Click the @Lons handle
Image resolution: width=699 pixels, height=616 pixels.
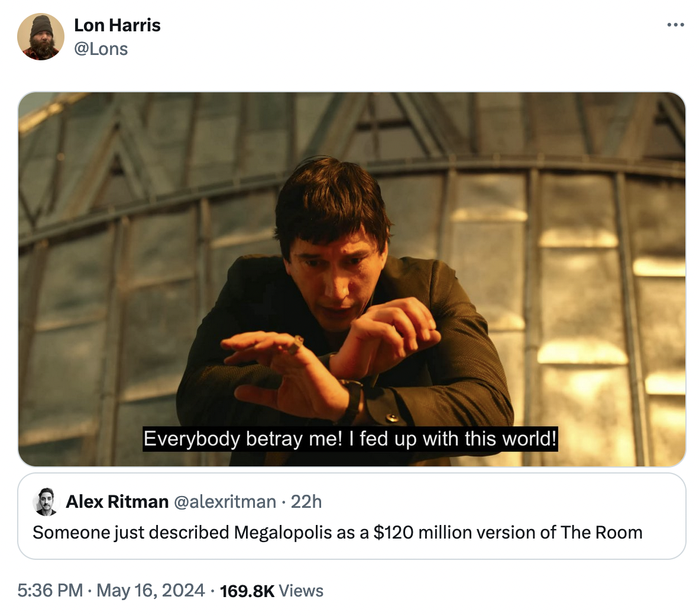coord(101,48)
